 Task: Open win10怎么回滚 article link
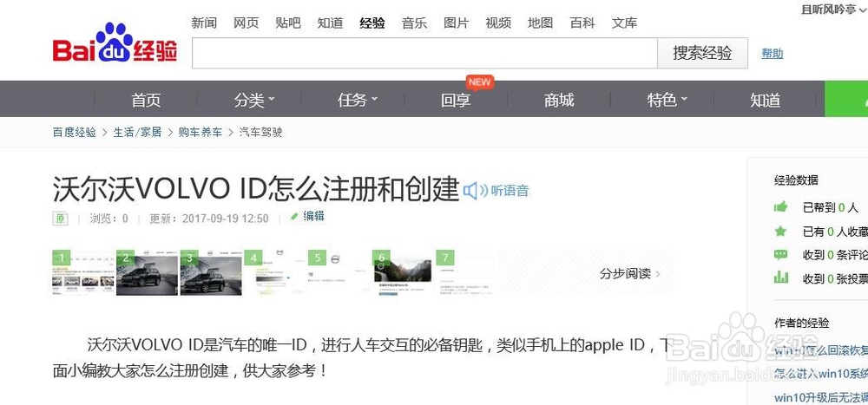point(821,350)
